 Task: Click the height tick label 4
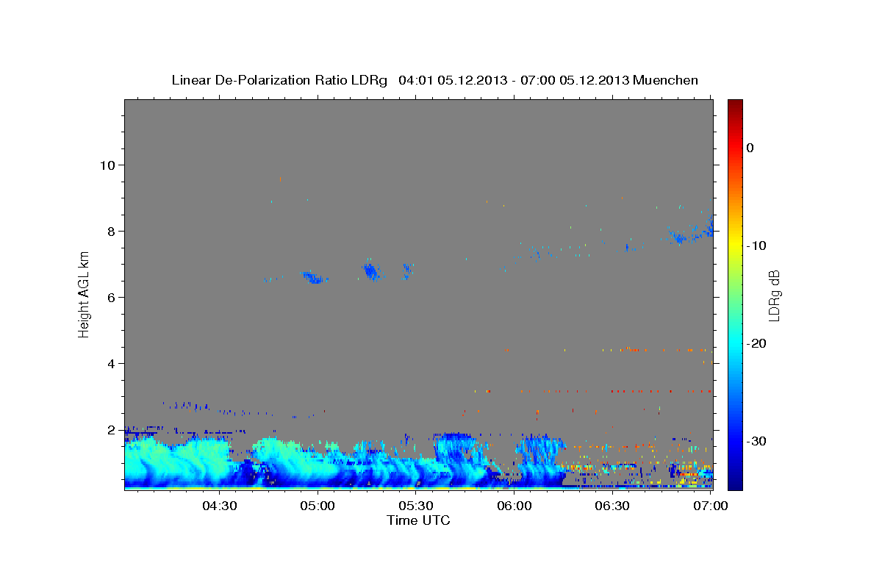click(112, 363)
